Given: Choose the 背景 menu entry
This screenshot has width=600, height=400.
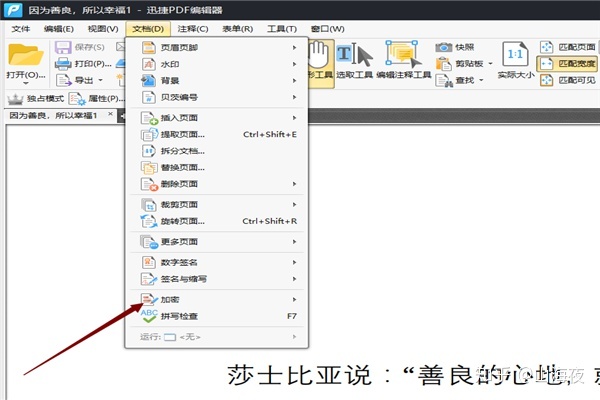Looking at the screenshot, I should coord(217,81).
